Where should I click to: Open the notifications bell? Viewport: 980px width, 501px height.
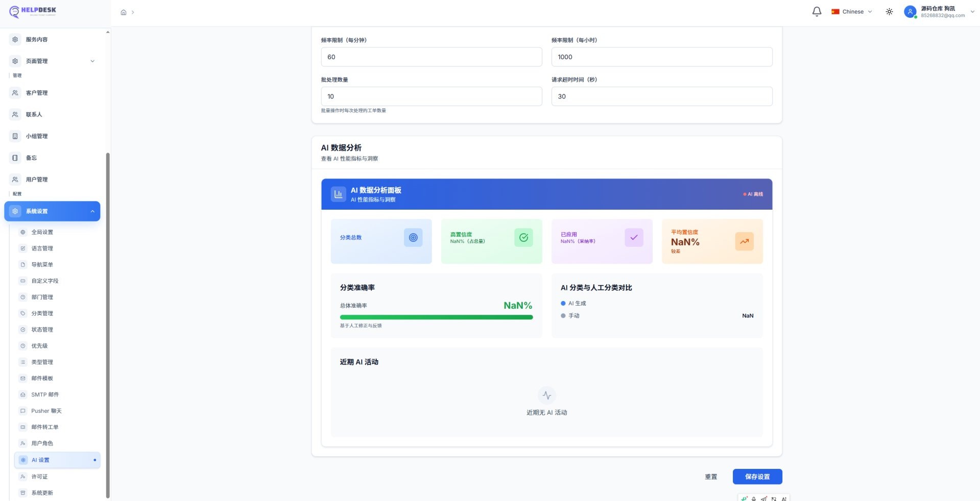[817, 12]
